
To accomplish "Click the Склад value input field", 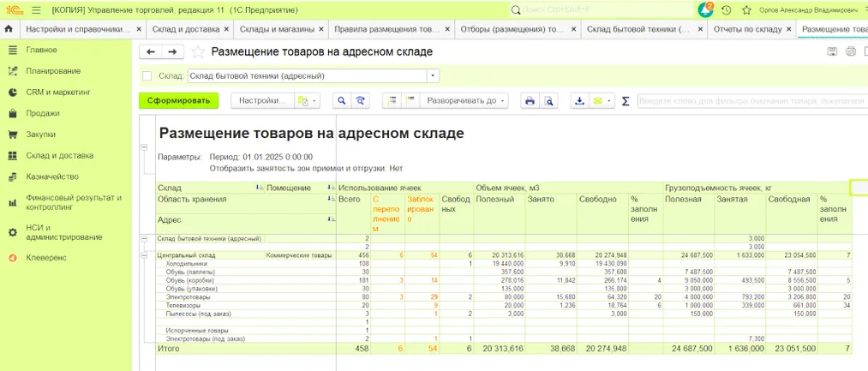I will tap(308, 76).
